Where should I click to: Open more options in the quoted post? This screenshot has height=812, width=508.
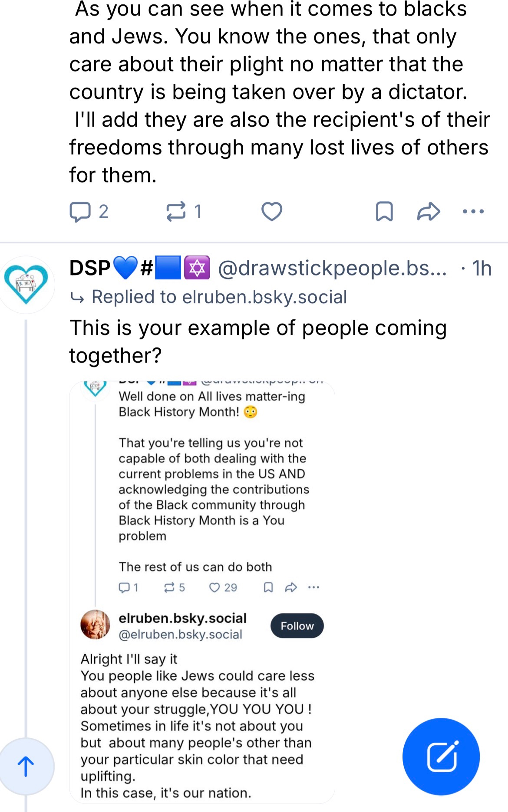(x=313, y=588)
